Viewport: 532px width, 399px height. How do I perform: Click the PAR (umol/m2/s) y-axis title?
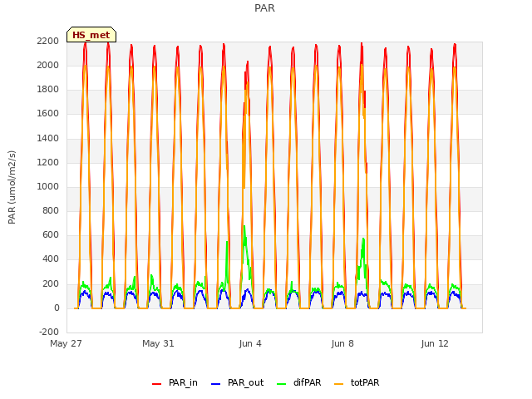[12, 187]
